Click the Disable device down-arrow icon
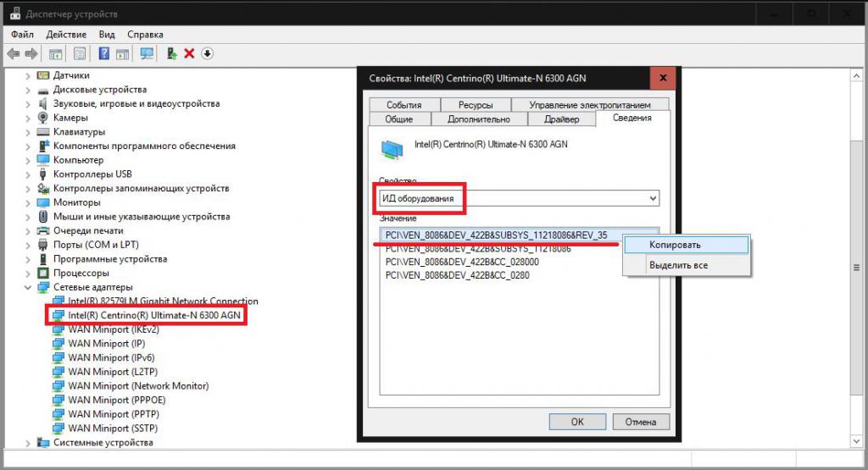The width and height of the screenshot is (868, 470). (207, 53)
